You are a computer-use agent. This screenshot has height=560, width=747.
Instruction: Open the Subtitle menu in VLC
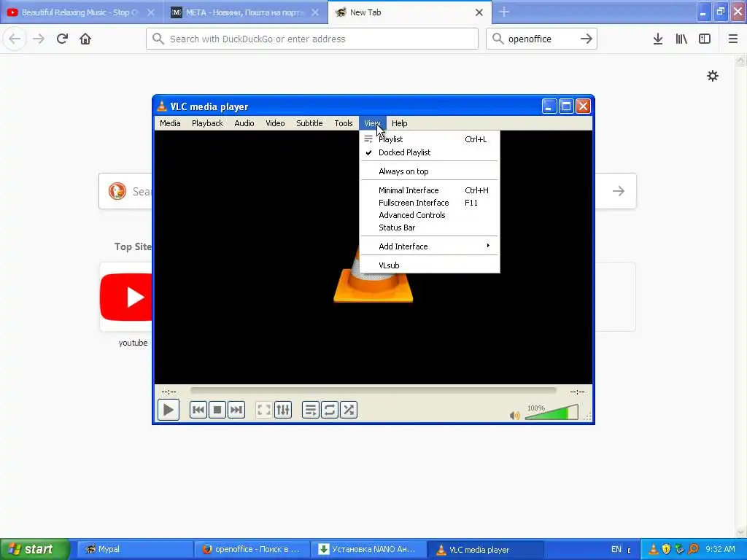pos(309,123)
